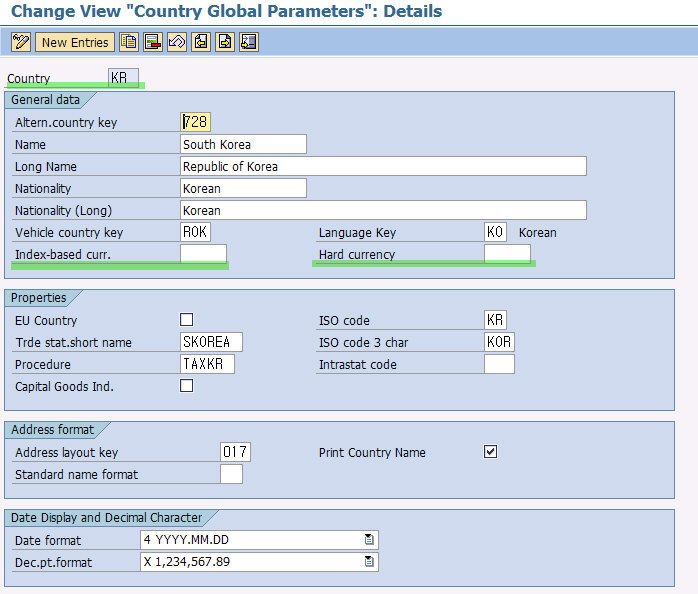Click the Address layout key label
Image resolution: width=698 pixels, height=594 pixels.
[66, 452]
